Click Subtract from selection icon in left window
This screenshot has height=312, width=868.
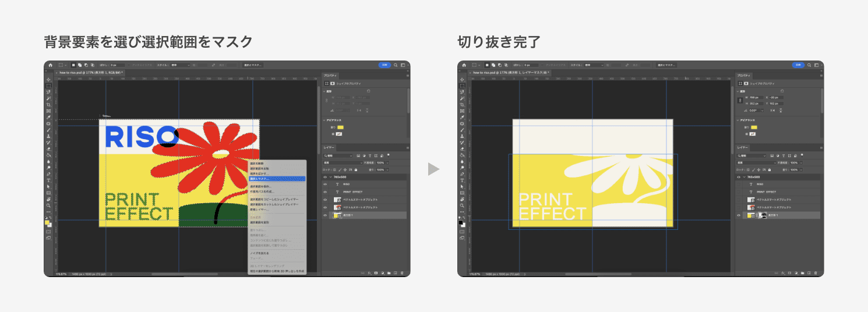coord(86,65)
